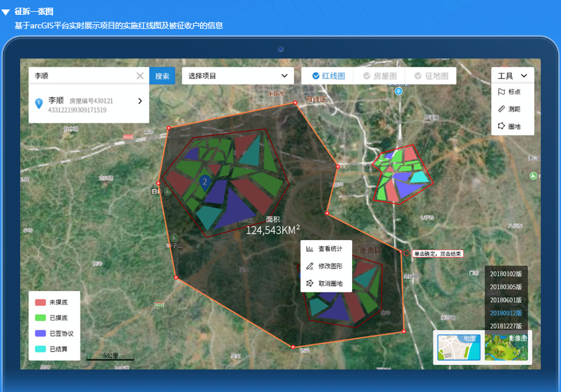Viewport: 561px width, 392px height.
Task: Enable the 征地图 layer checkbox
Action: pyautogui.click(x=418, y=76)
